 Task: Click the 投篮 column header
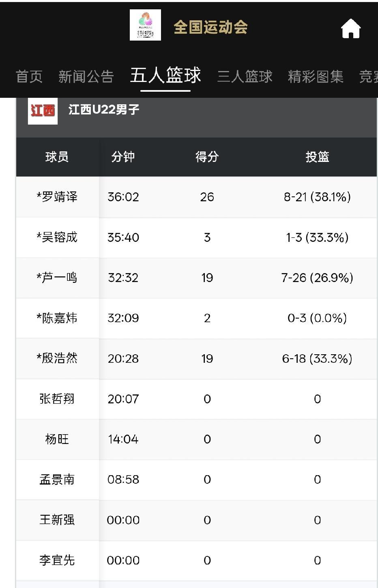coord(317,157)
